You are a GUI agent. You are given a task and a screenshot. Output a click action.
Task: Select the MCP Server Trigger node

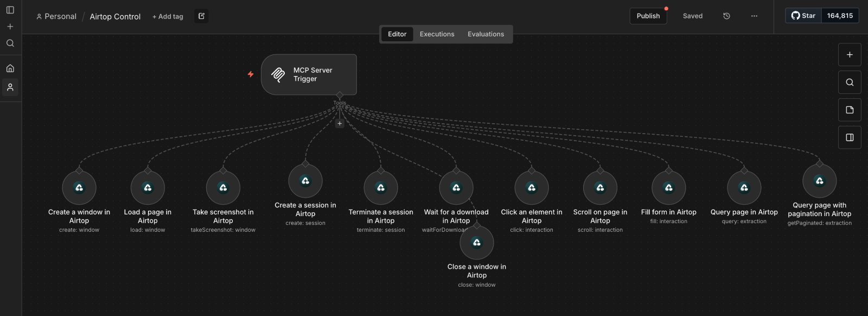tap(309, 74)
